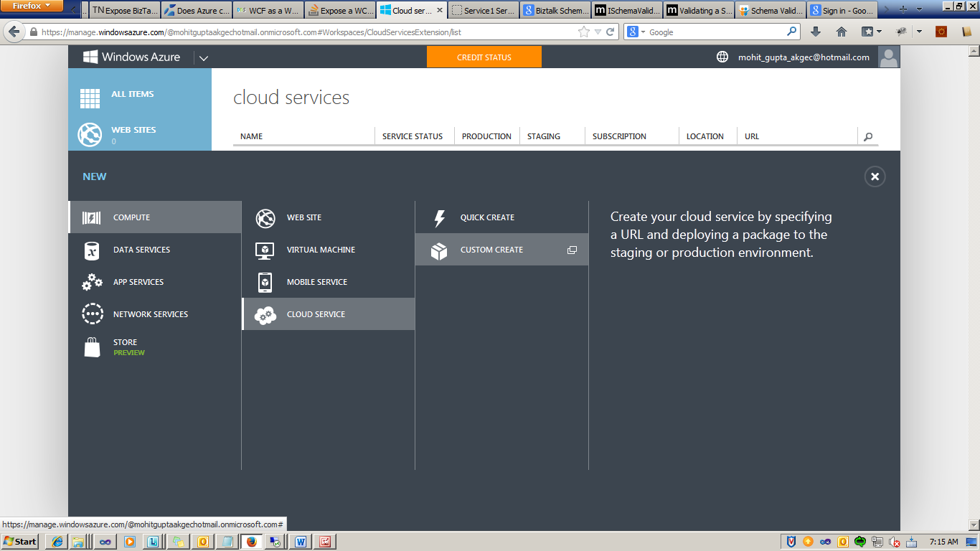Click the Subscription column header
The height and width of the screenshot is (551, 980).
coord(619,136)
